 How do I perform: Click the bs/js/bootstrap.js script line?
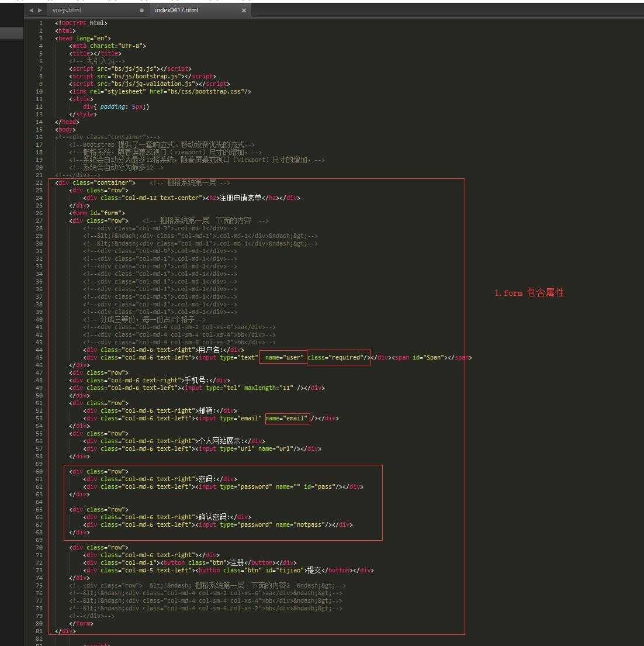[x=143, y=76]
